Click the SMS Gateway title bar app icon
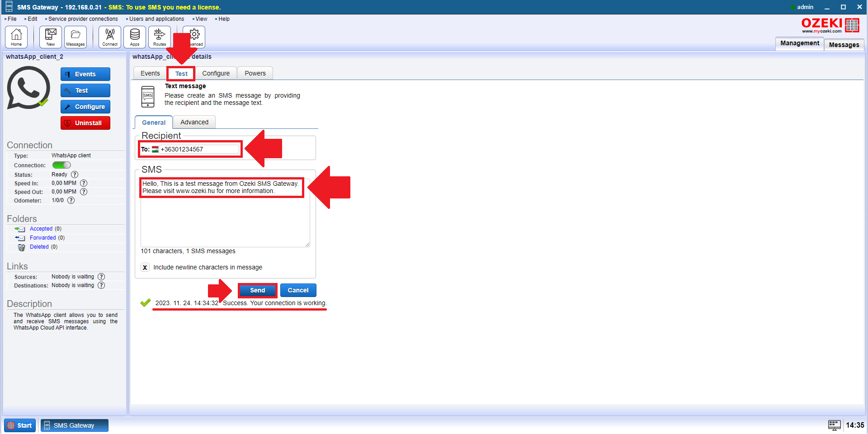868x434 pixels. [9, 7]
